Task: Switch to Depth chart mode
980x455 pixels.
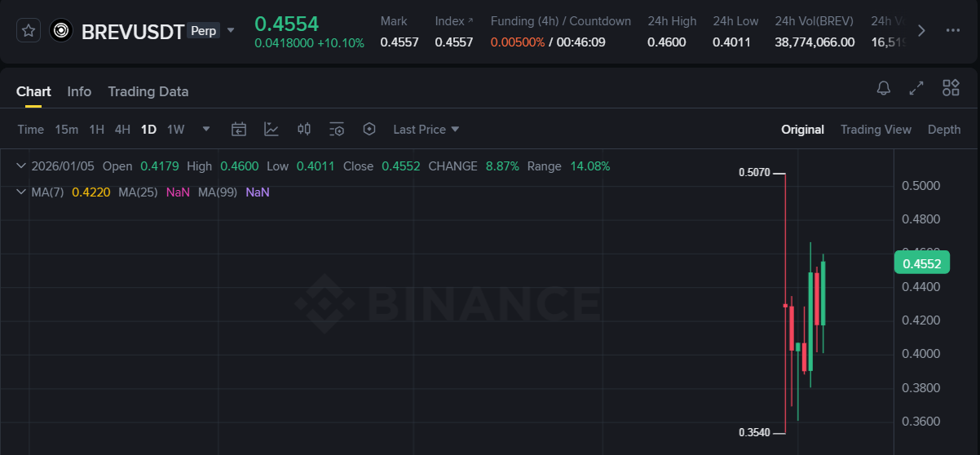Action: (x=944, y=130)
